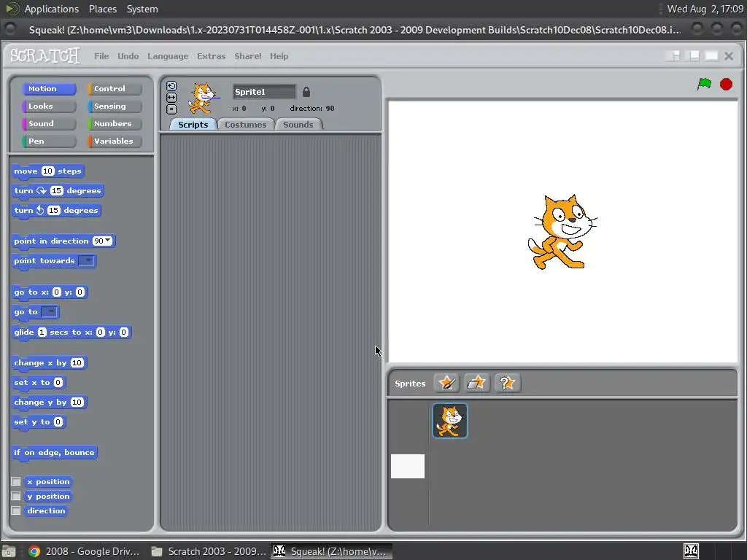This screenshot has height=560, width=747.
Task: Select the Sound block category
Action: point(49,123)
